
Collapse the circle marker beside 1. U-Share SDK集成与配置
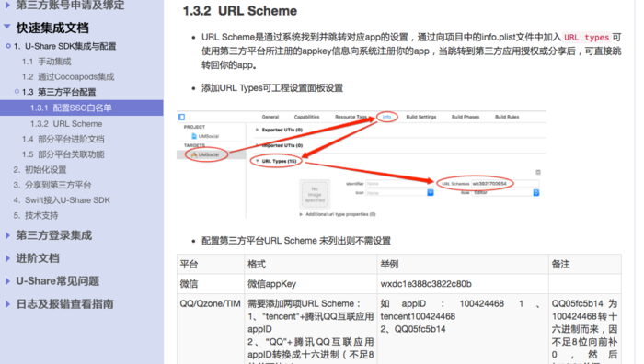(x=8, y=46)
